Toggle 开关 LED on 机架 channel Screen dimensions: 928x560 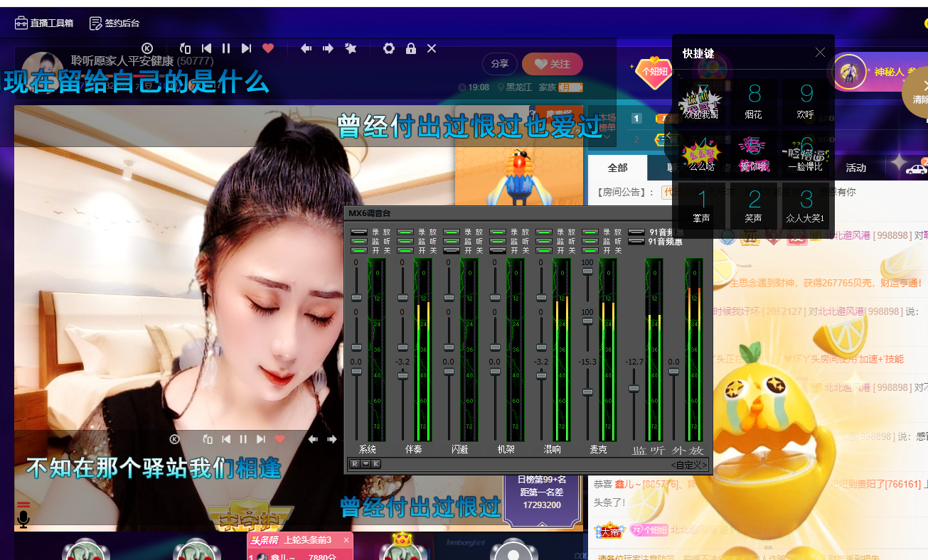[x=498, y=250]
